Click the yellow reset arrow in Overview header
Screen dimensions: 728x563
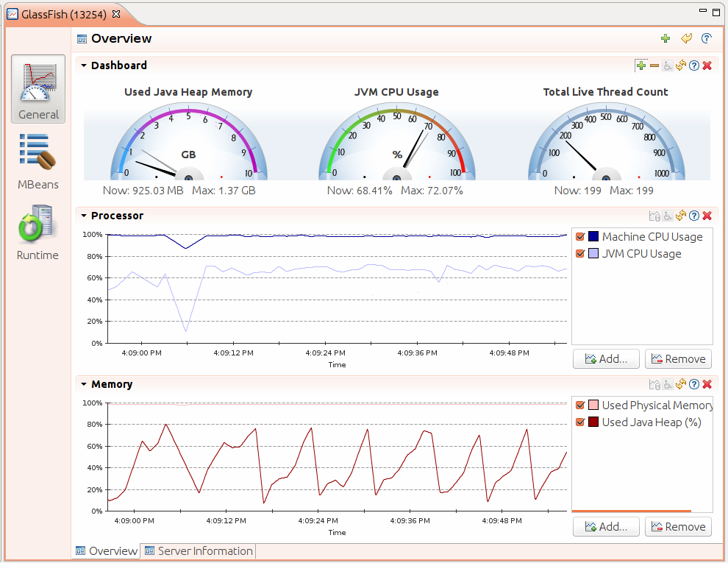click(686, 38)
